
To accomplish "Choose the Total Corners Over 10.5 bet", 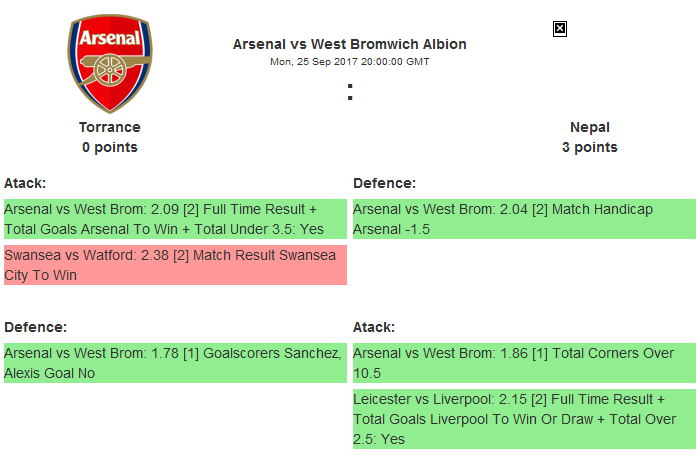I will [524, 363].
